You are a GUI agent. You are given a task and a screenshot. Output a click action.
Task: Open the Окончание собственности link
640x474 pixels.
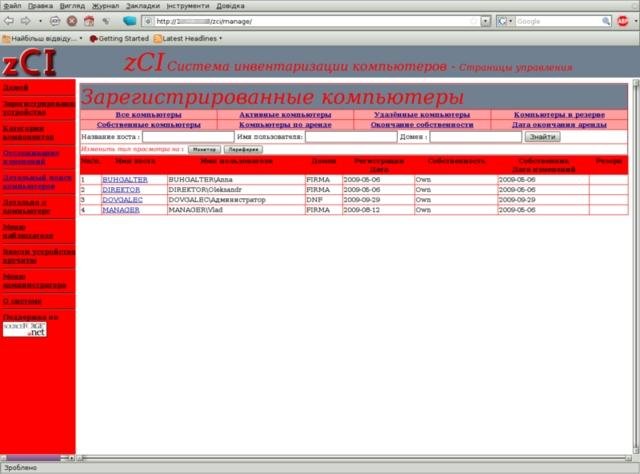(x=422, y=125)
